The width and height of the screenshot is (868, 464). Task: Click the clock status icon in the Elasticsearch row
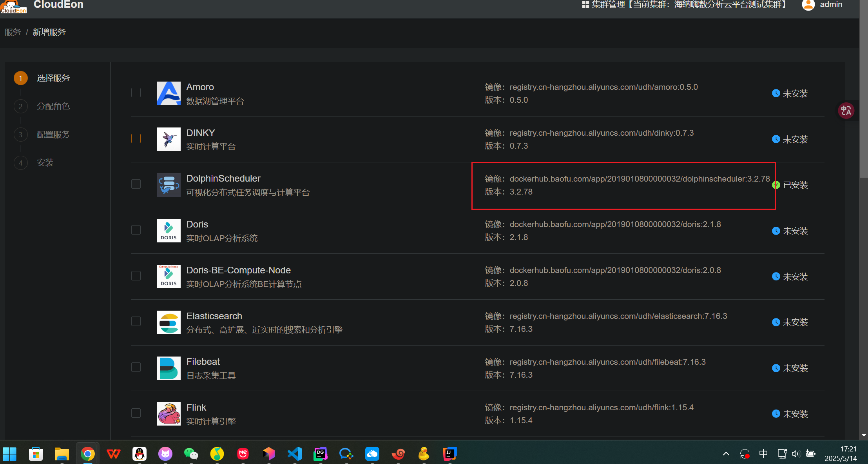(776, 322)
